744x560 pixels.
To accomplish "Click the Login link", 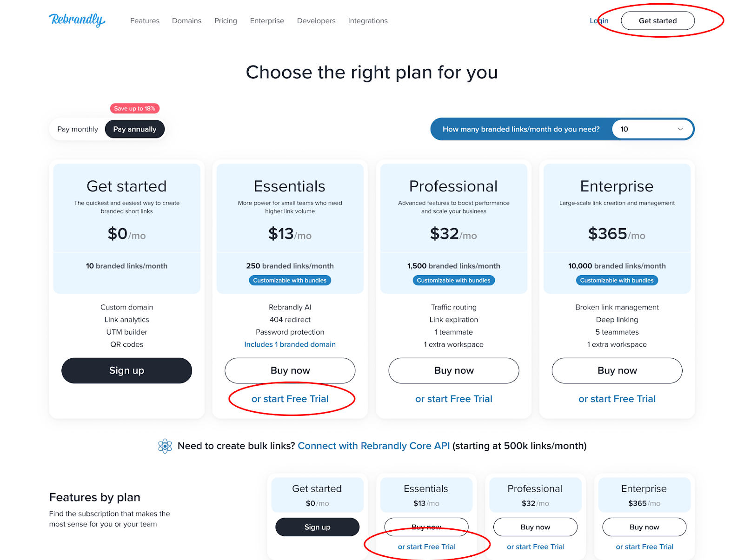I will (599, 21).
